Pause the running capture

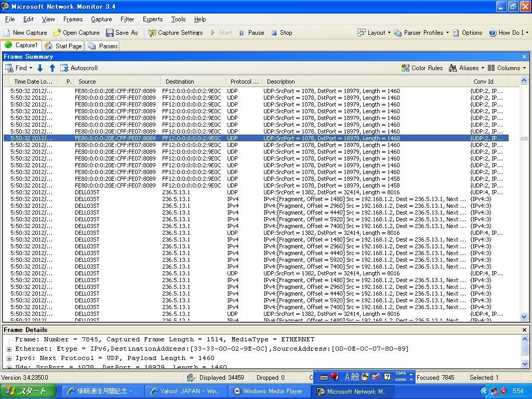tap(251, 33)
